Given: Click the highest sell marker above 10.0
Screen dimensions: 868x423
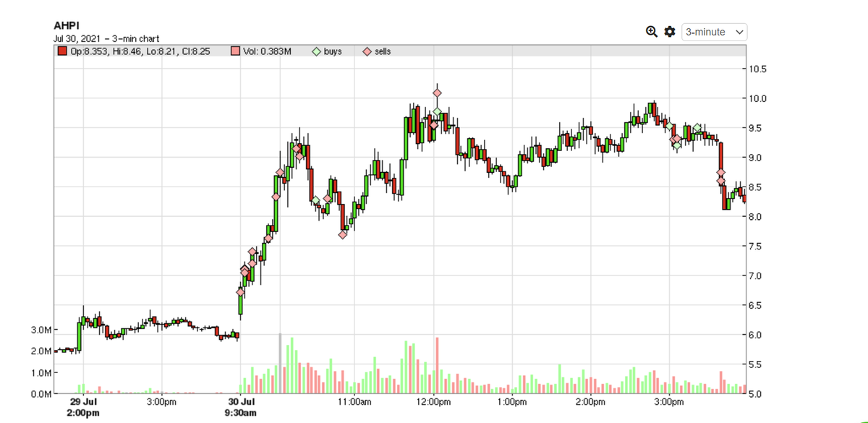Looking at the screenshot, I should pos(437,93).
